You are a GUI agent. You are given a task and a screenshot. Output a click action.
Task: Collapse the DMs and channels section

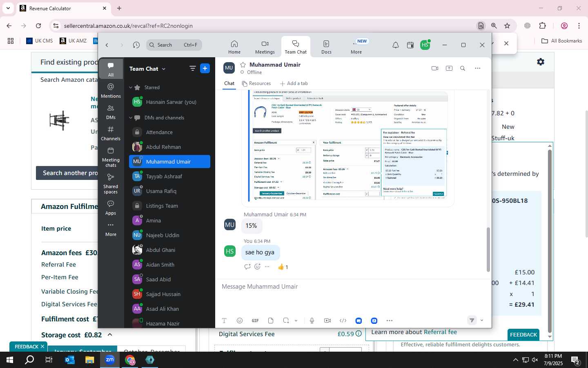pos(131,118)
